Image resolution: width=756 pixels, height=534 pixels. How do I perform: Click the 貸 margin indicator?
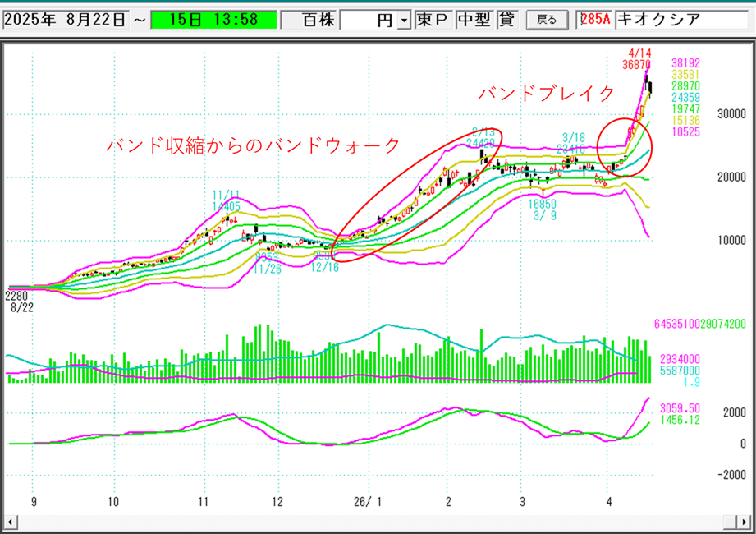tap(506, 20)
